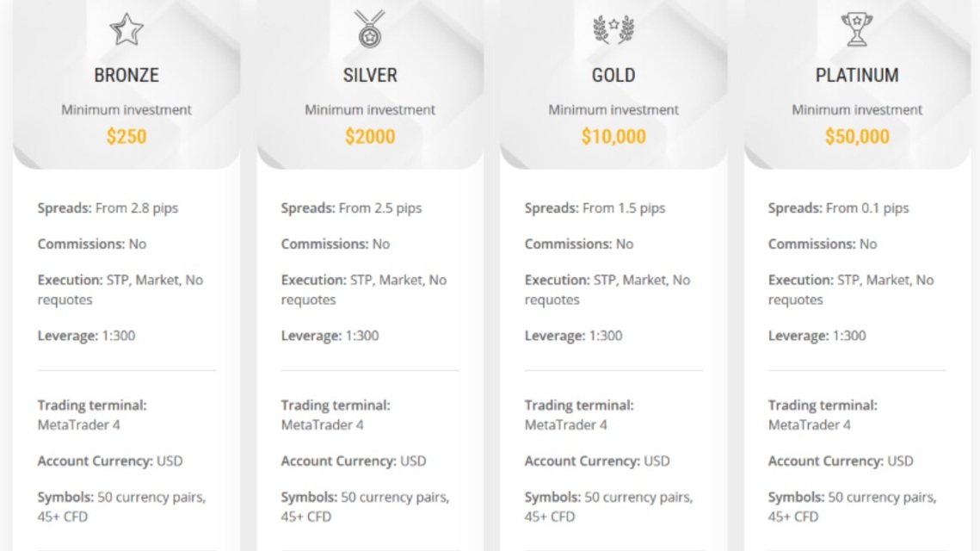Click the Platinum trophy icon
Image resolution: width=980 pixels, height=551 pixels.
857,28
